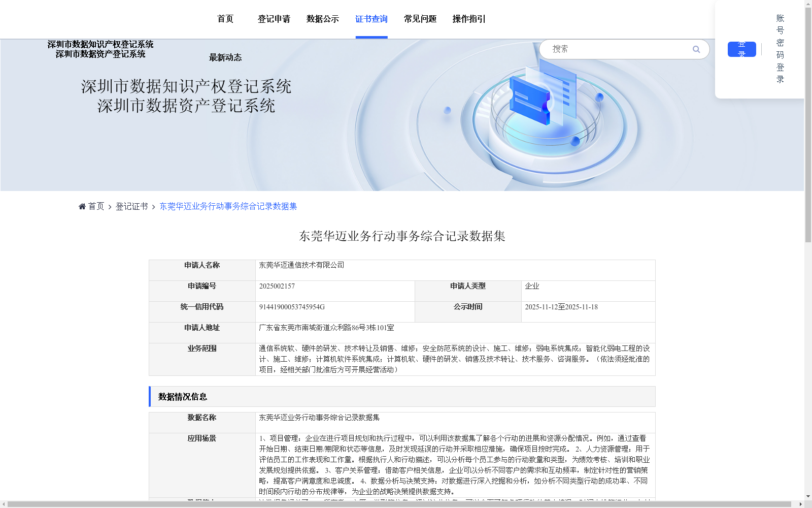
Task: Focus the 搜索 input field
Action: coord(619,49)
